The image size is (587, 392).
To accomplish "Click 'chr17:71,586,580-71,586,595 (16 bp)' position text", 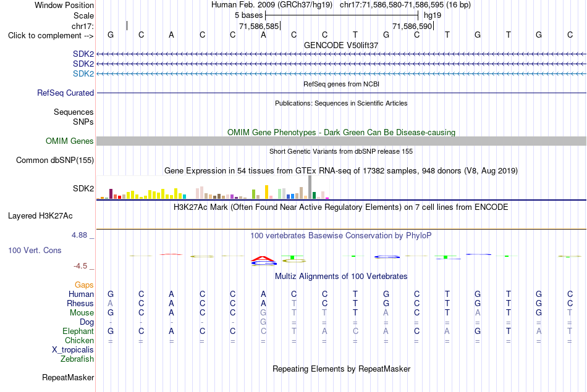I will tap(405, 5).
